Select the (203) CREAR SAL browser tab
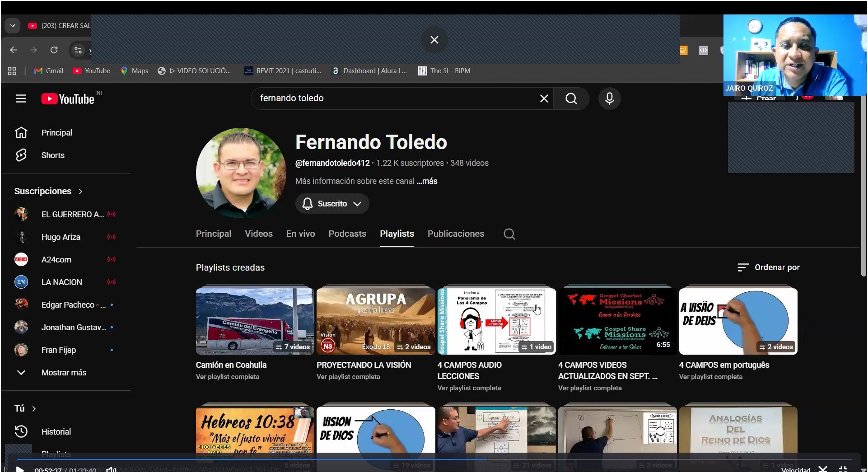This screenshot has width=868, height=473. [59, 26]
